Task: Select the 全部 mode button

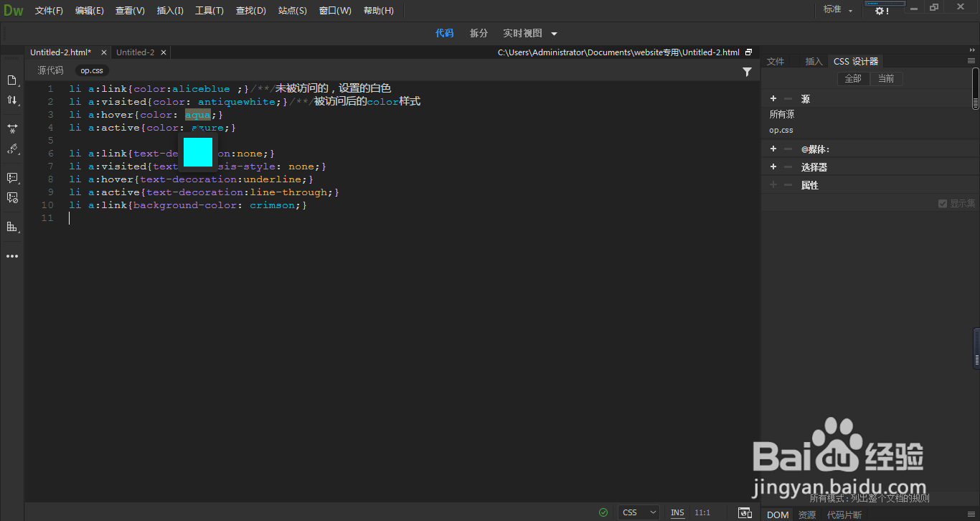Action: (853, 79)
